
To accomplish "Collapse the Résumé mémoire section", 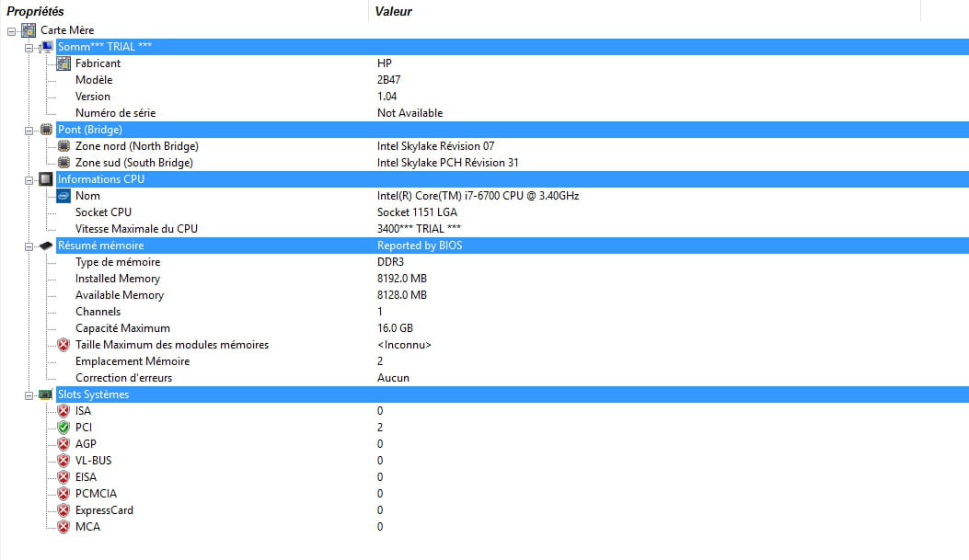I will click(x=29, y=246).
